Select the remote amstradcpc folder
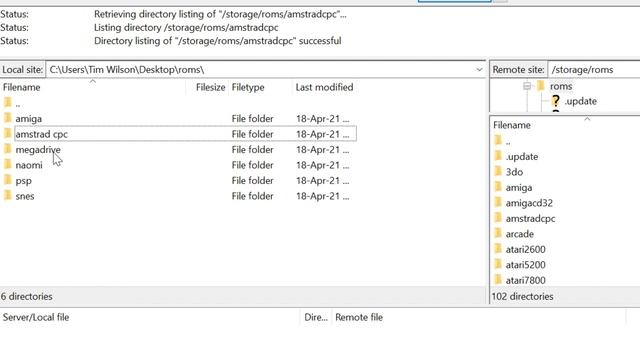This screenshot has height=360, width=640. point(530,219)
